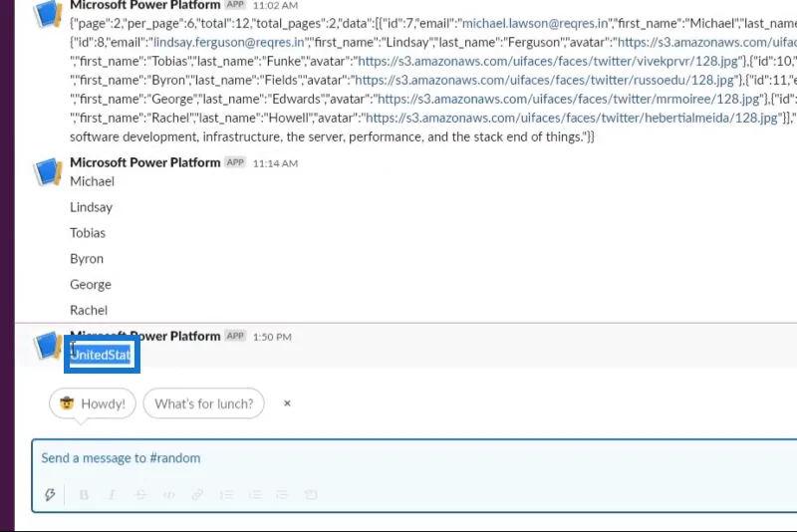
Task: Insert a code block
Action: (311, 494)
